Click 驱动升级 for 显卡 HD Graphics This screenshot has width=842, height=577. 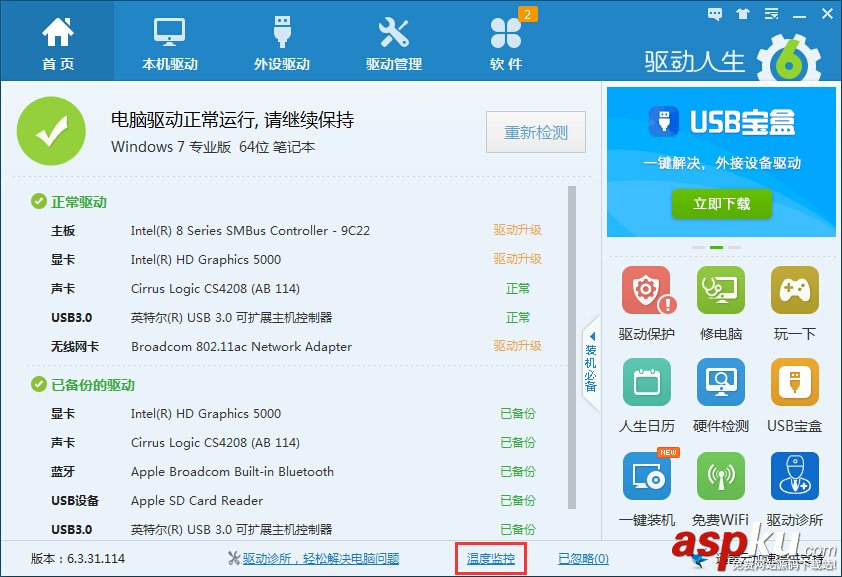(517, 259)
